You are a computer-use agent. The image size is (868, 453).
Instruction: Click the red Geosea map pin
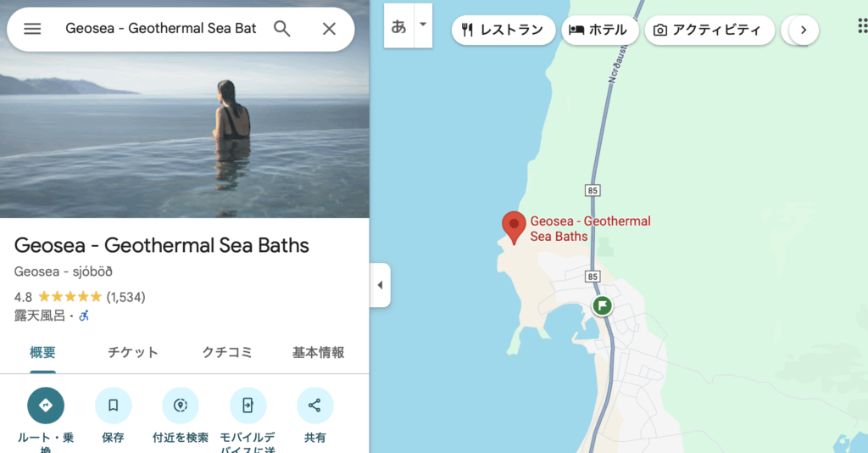pyautogui.click(x=514, y=227)
